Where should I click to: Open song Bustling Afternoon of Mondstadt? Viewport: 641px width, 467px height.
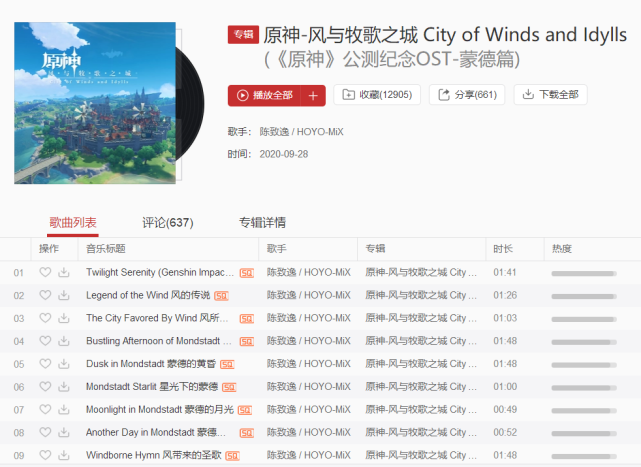coord(159,341)
